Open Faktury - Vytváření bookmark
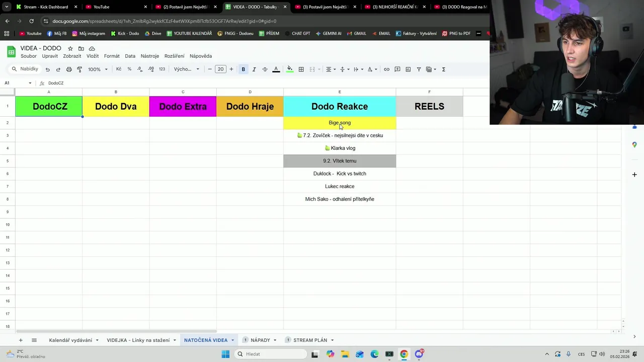 416,34
